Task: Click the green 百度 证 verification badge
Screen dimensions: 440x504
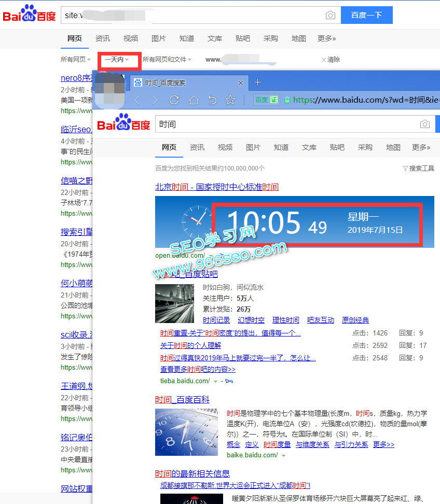Action: (x=267, y=100)
